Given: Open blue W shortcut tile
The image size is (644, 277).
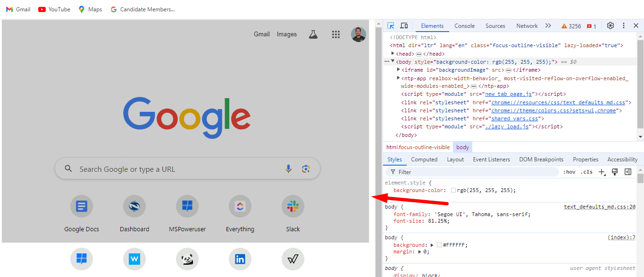Looking at the screenshot, I should tap(134, 259).
